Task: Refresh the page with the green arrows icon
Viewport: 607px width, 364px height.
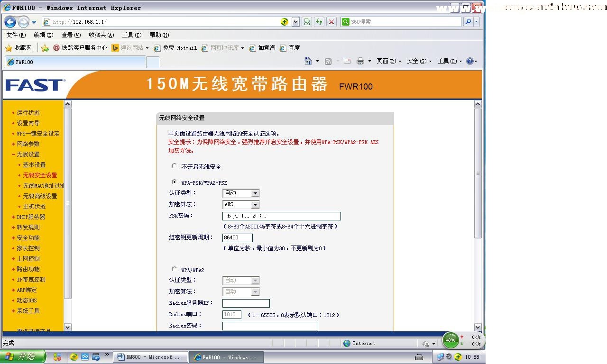Action: (319, 22)
